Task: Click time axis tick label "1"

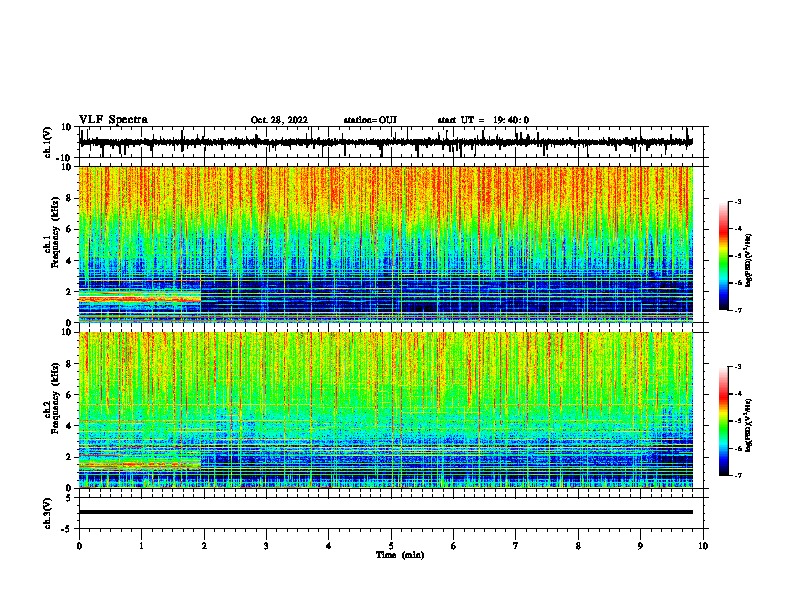Action: coord(141,546)
